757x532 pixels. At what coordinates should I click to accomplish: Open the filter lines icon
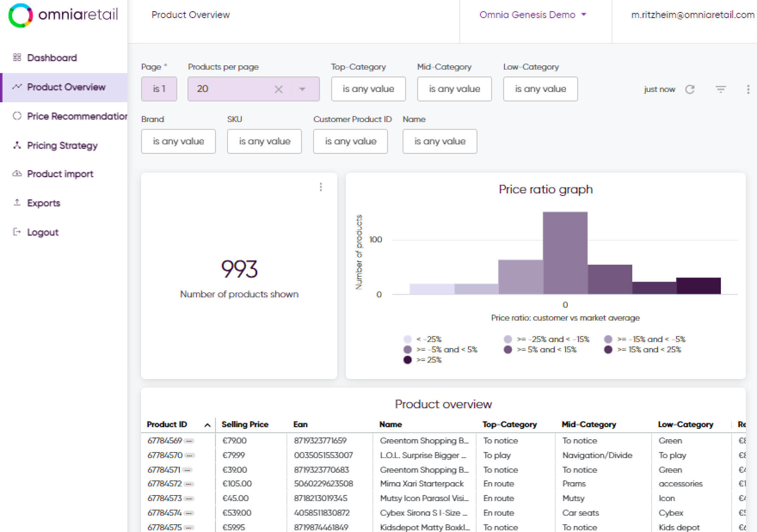tap(721, 89)
